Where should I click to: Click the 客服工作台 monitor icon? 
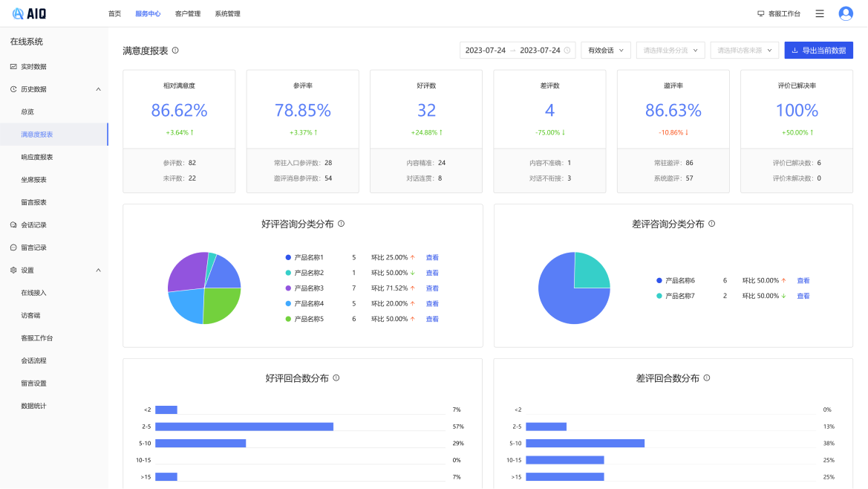(760, 14)
